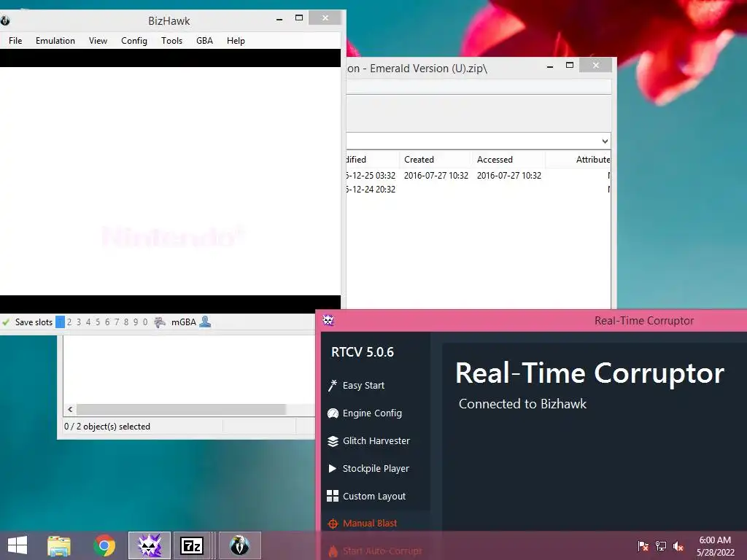The width and height of the screenshot is (747, 560).
Task: Click the accessed date 2016-07-27 10:32 cell
Action: 508,175
